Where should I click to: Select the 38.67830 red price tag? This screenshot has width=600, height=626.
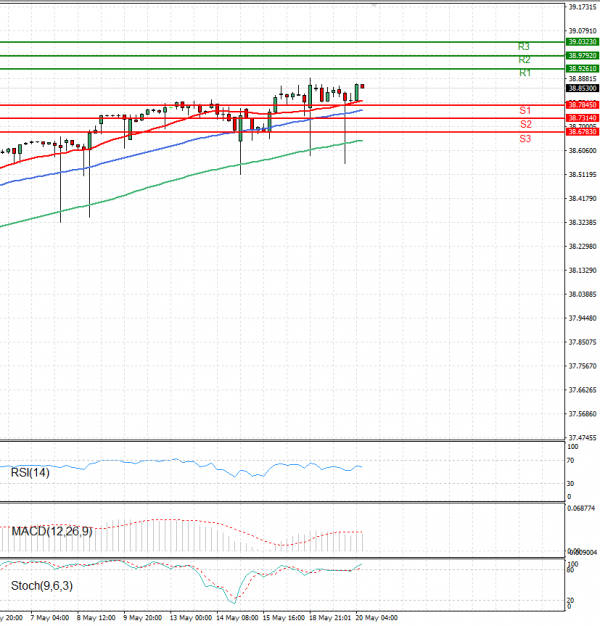[582, 132]
